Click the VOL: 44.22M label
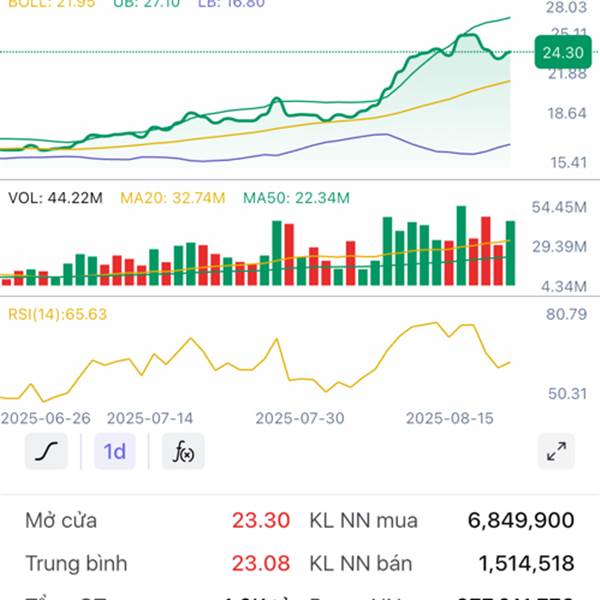The height and width of the screenshot is (600, 600). click(x=55, y=198)
